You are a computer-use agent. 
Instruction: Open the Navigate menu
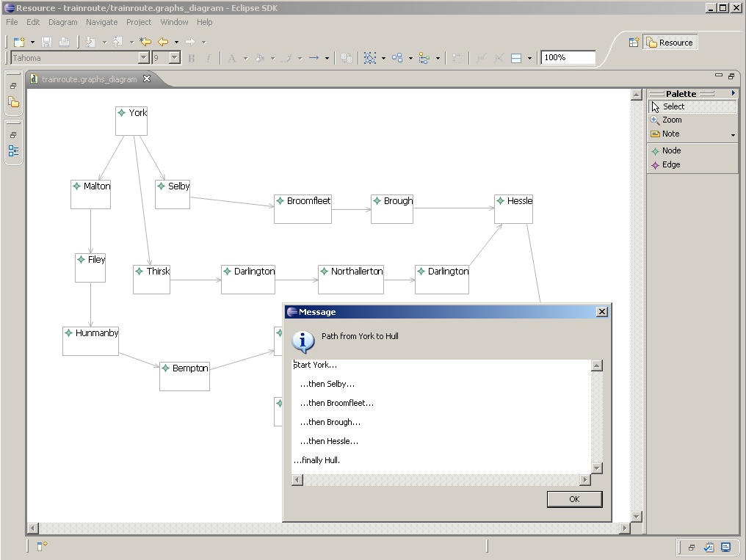click(x=102, y=22)
